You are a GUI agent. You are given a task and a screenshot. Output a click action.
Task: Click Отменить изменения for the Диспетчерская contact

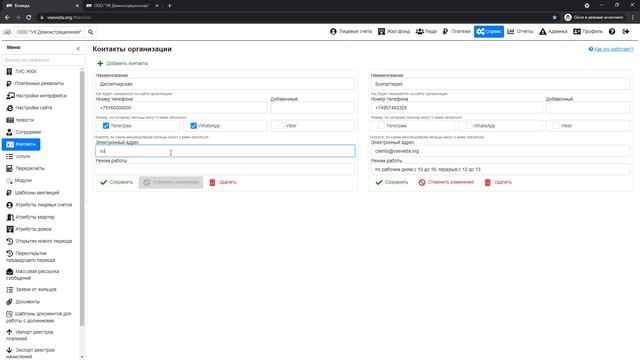point(171,182)
